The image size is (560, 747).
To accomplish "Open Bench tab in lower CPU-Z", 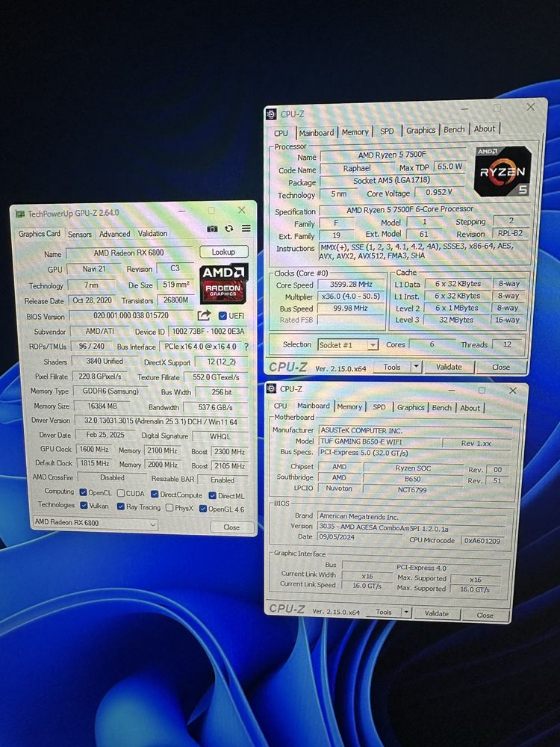I will point(442,408).
